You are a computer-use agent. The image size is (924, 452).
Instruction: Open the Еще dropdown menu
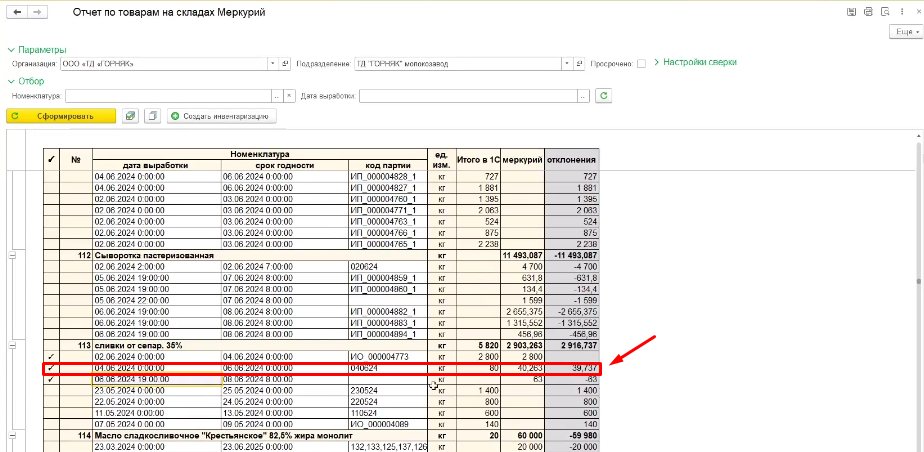click(904, 32)
